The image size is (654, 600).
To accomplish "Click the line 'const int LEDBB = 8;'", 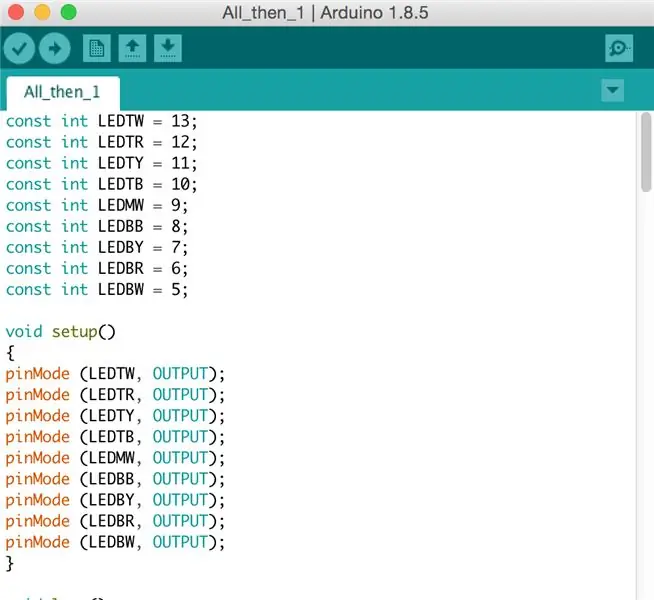I will pos(97,226).
